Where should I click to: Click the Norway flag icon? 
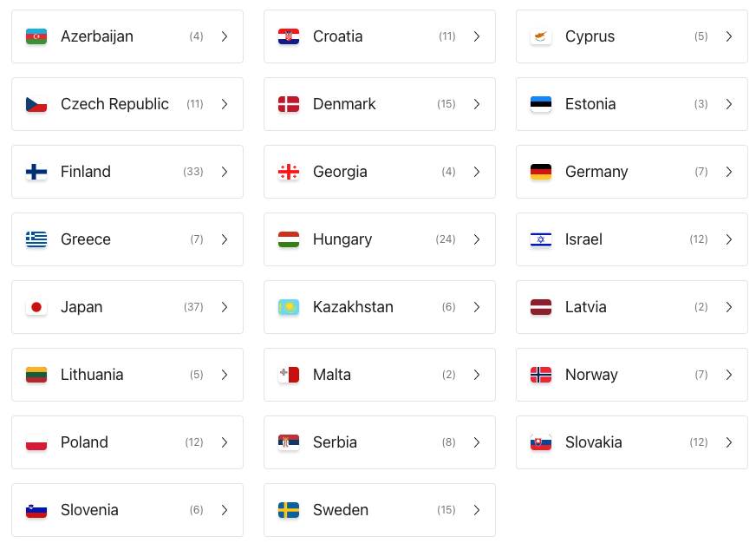(x=540, y=375)
